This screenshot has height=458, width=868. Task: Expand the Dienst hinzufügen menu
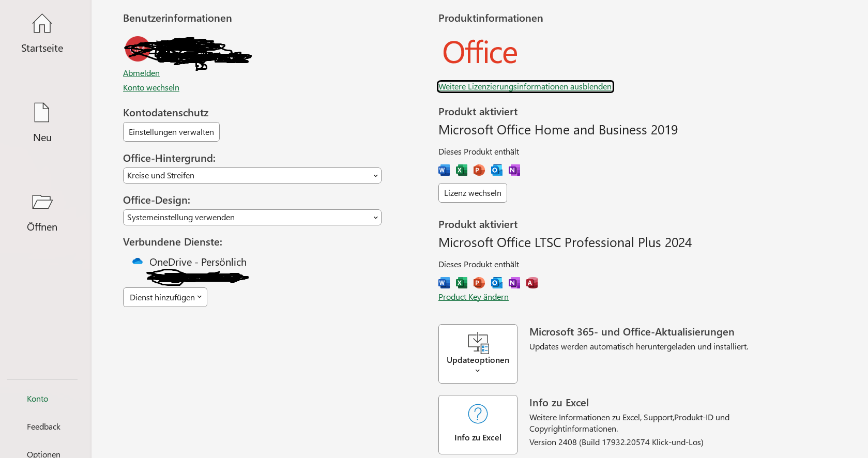[165, 297]
